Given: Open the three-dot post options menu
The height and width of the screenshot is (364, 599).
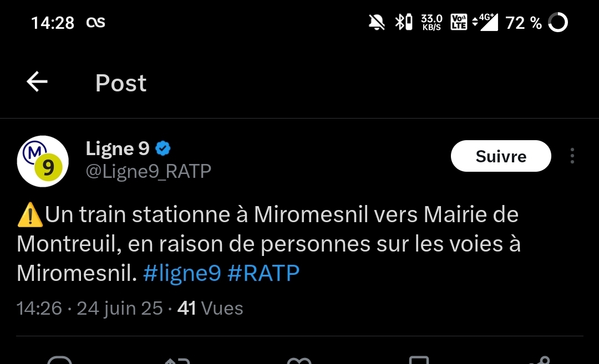Looking at the screenshot, I should [572, 156].
